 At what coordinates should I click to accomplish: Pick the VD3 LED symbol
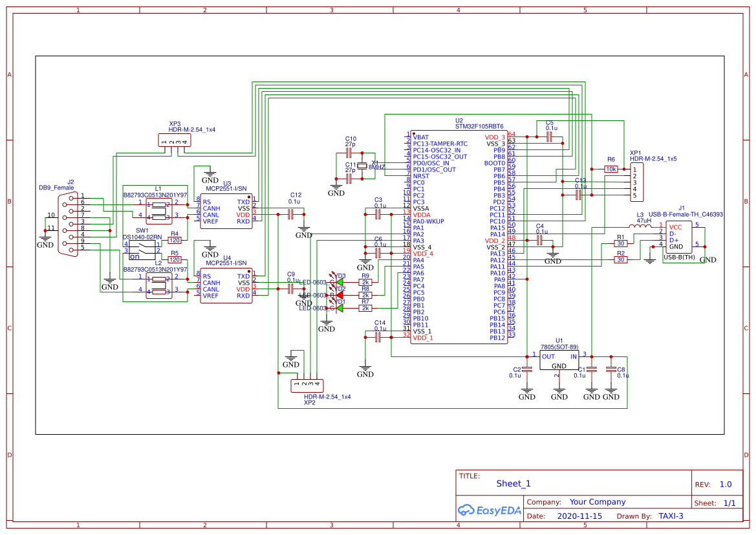click(340, 282)
